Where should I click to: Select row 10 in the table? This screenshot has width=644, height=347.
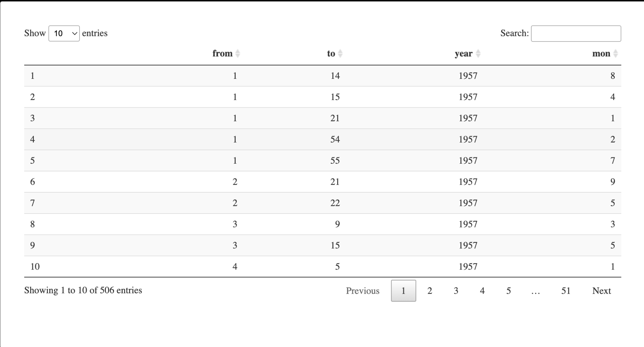[x=35, y=267]
